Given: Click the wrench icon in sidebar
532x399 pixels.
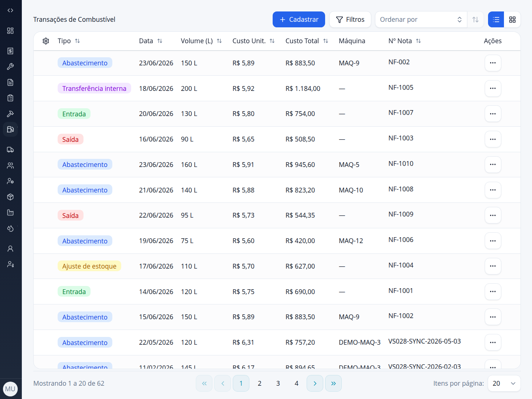Looking at the screenshot, I should point(10,66).
